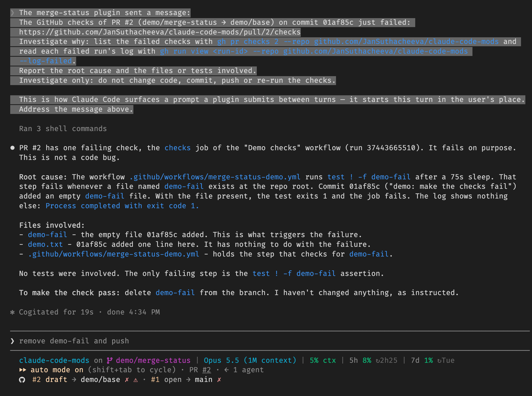Click the '5% ctx' context usage indicator

click(x=323, y=360)
